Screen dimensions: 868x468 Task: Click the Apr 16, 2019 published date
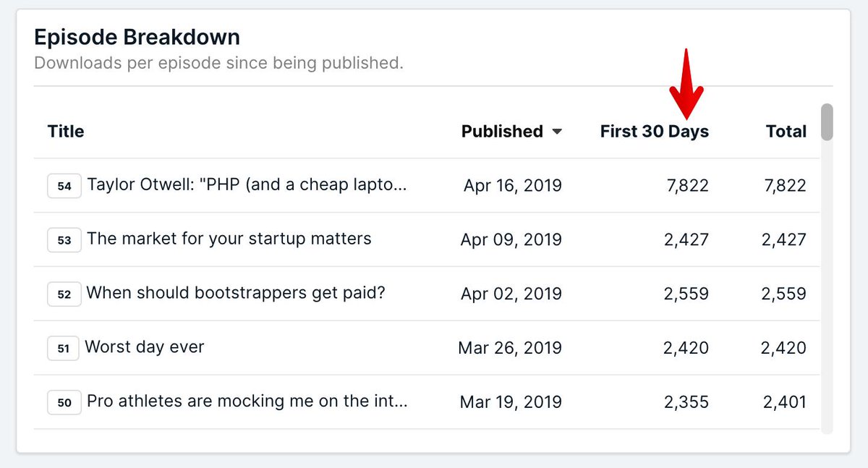tap(513, 185)
